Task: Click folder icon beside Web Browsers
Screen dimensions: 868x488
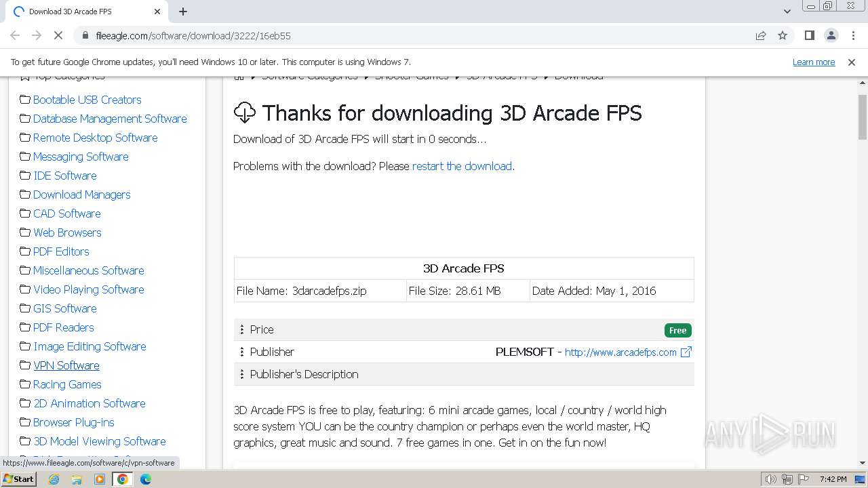Action: coord(25,232)
